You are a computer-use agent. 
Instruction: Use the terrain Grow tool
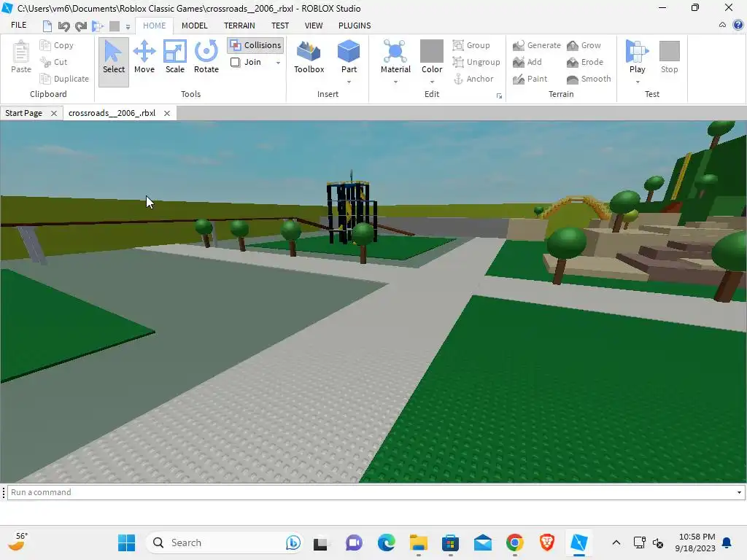click(584, 45)
